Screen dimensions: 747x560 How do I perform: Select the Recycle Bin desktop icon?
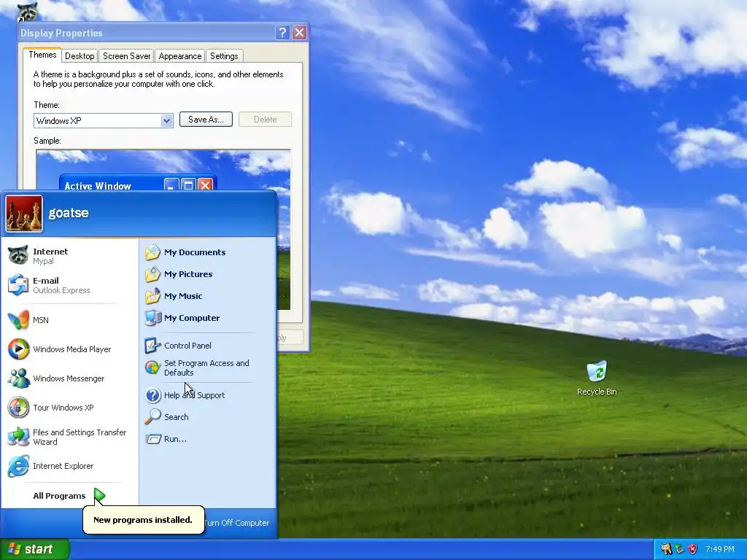tap(597, 378)
